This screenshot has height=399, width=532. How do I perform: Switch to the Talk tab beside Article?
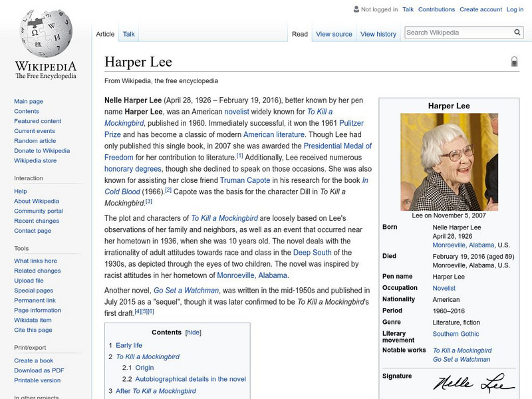point(128,35)
